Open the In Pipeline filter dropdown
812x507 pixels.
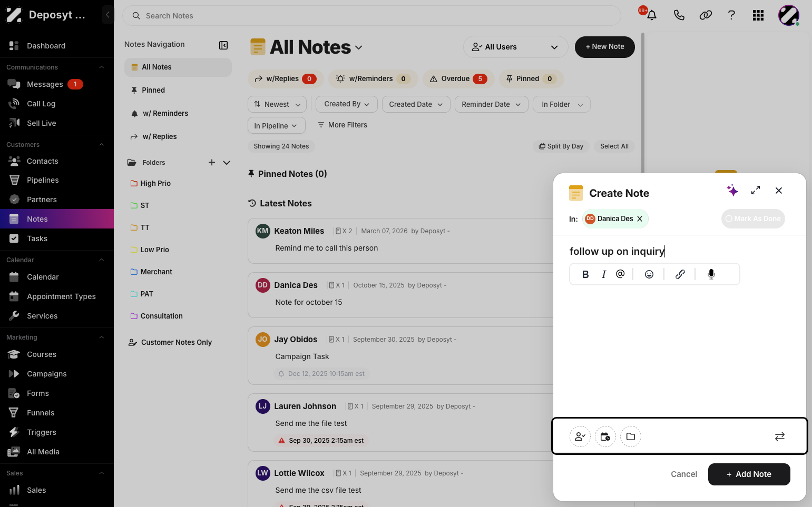276,126
